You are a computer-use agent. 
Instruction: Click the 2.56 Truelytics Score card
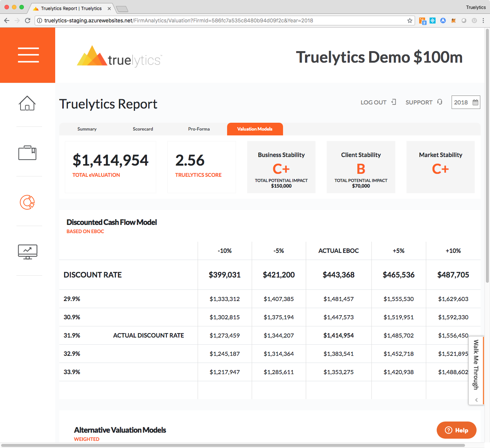point(202,167)
